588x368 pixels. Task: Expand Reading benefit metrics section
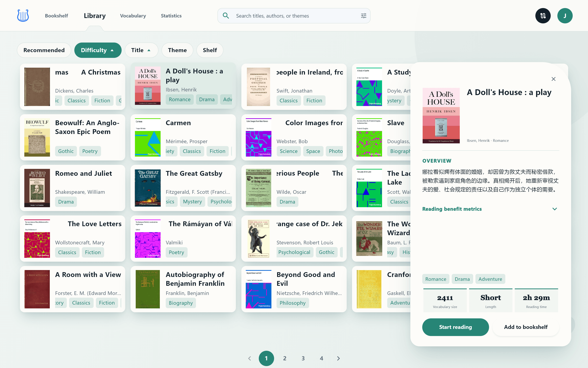tap(490, 209)
